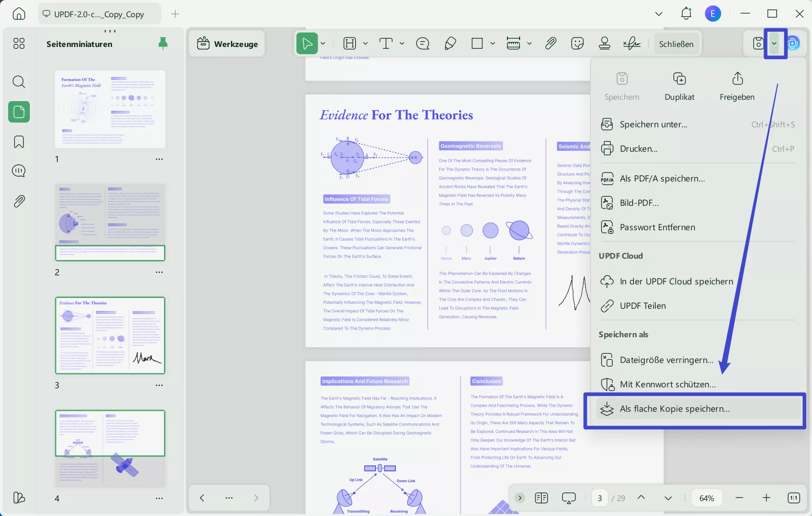Image resolution: width=812 pixels, height=516 pixels.
Task: Open the attachment paperclip tool in toolbar
Action: tap(550, 44)
